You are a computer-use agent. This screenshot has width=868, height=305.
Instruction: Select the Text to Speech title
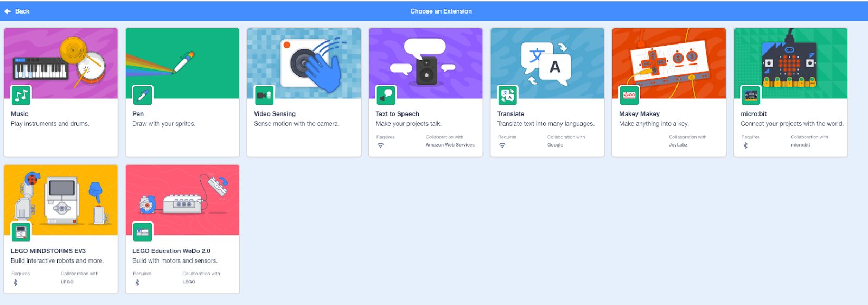pos(397,114)
